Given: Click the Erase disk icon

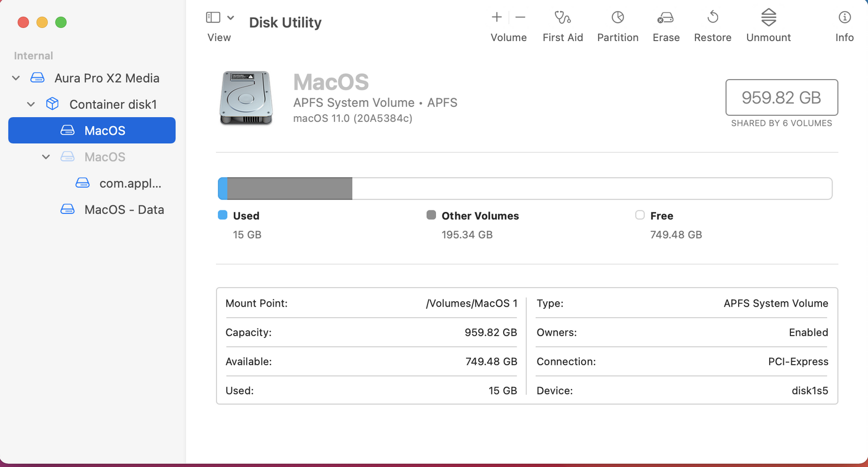Looking at the screenshot, I should (x=666, y=18).
